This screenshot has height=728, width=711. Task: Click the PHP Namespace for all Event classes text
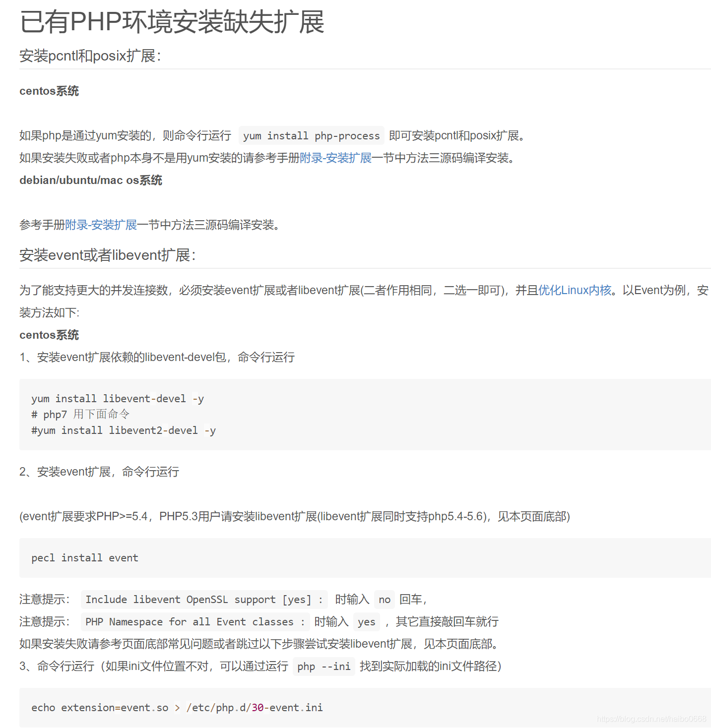pyautogui.click(x=193, y=622)
